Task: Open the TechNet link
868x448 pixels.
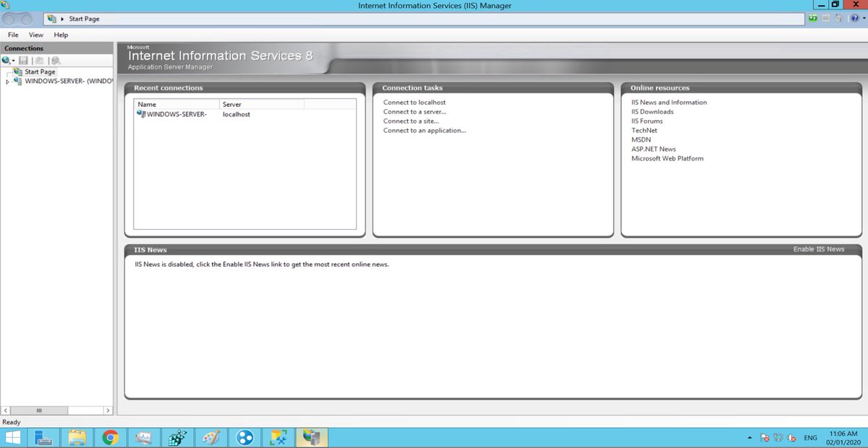Action: [x=644, y=131]
